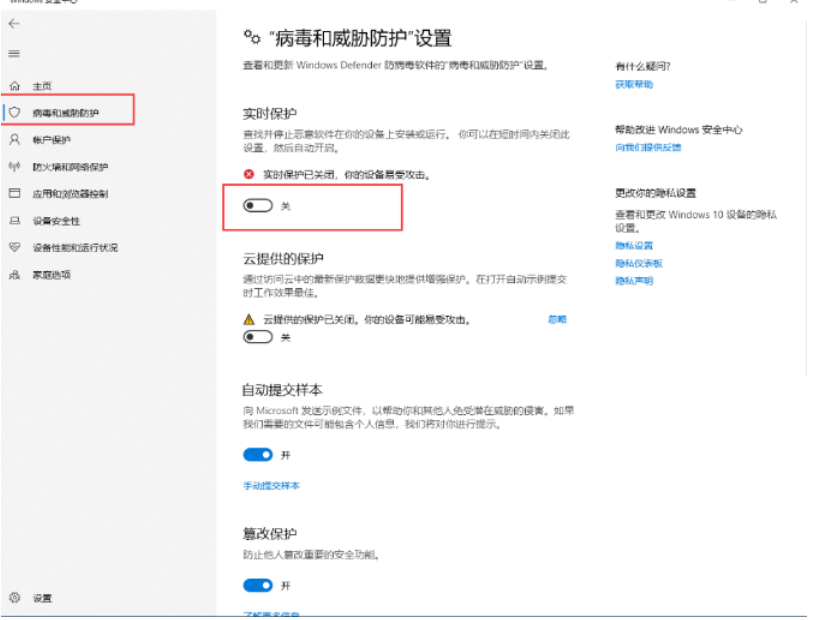The image size is (816, 620).
Task: Click the network icon for 防火墙和网络保护
Action: point(15,167)
